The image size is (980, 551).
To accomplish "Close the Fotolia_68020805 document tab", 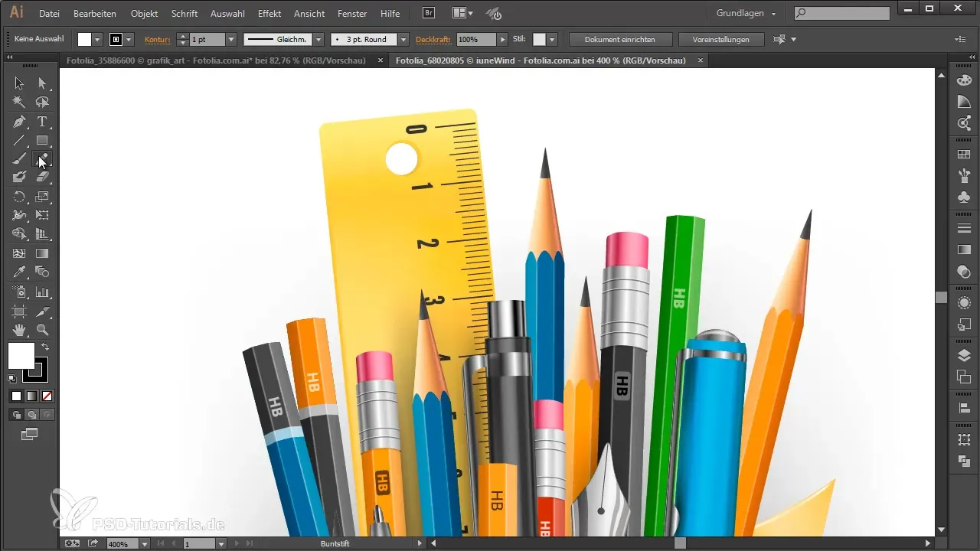I will click(700, 60).
